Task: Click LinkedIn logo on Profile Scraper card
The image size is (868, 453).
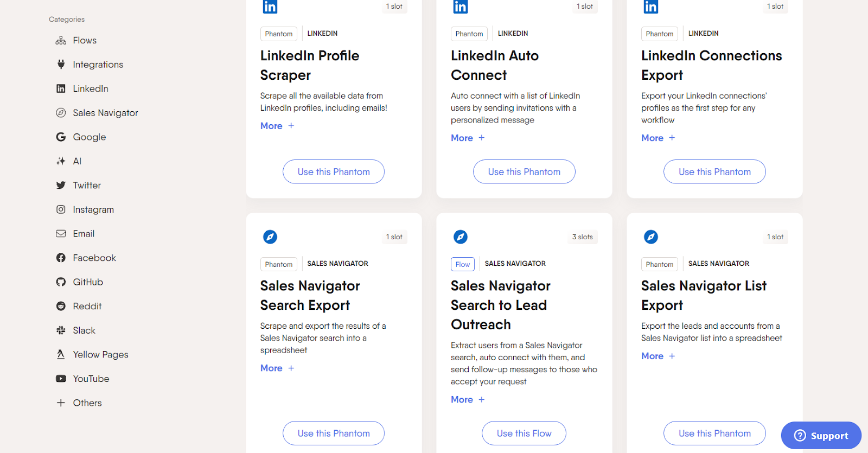Action: point(270,7)
